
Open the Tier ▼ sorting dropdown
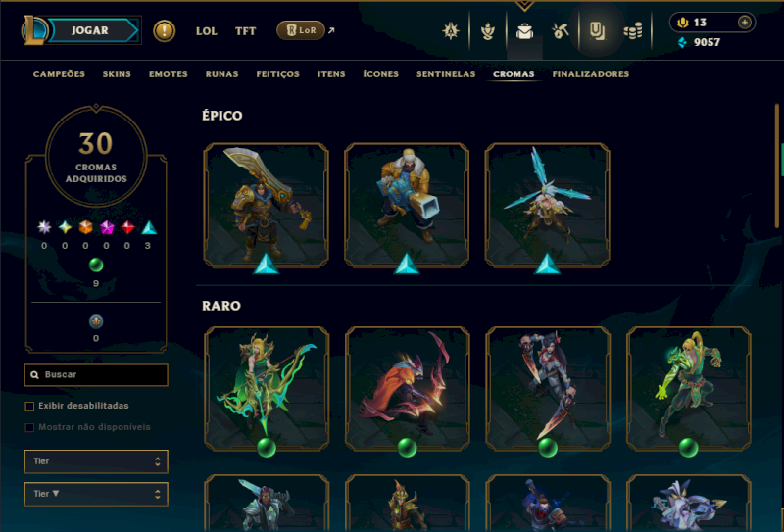(x=96, y=494)
